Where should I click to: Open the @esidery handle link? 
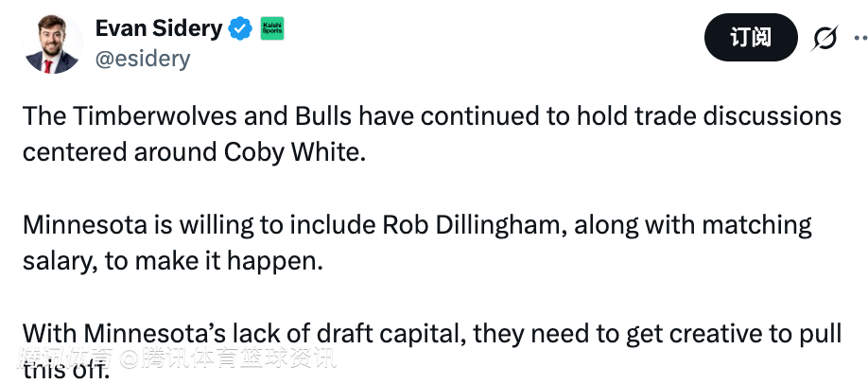[x=143, y=59]
